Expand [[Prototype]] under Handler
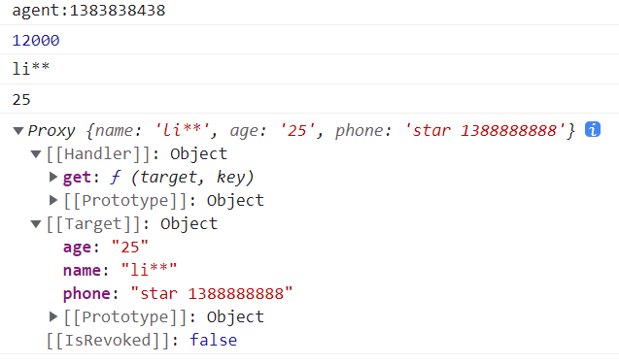This screenshot has height=364, width=619. click(53, 200)
